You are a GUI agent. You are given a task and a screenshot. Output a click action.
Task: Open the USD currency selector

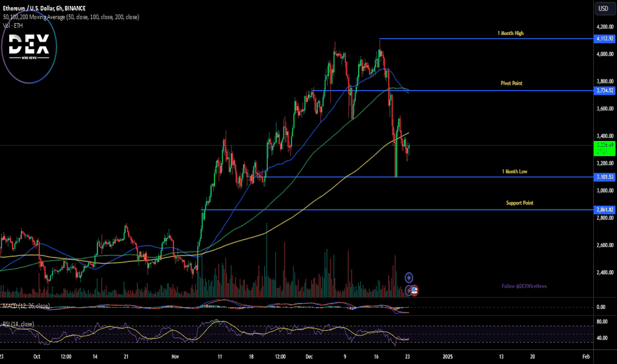604,8
